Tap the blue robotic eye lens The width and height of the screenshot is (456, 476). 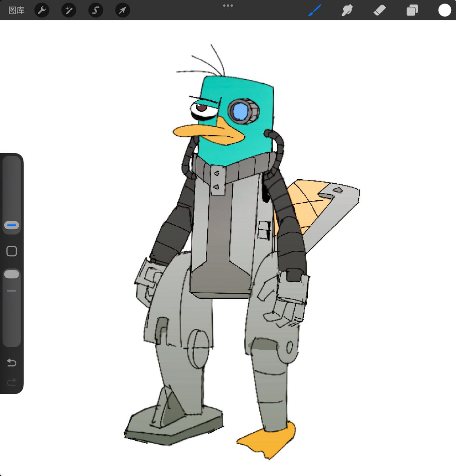click(x=240, y=111)
